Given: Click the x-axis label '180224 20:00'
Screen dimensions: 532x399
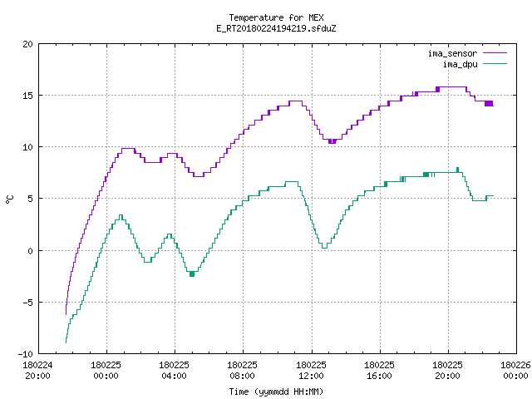Looking at the screenshot, I should pos(37,371).
